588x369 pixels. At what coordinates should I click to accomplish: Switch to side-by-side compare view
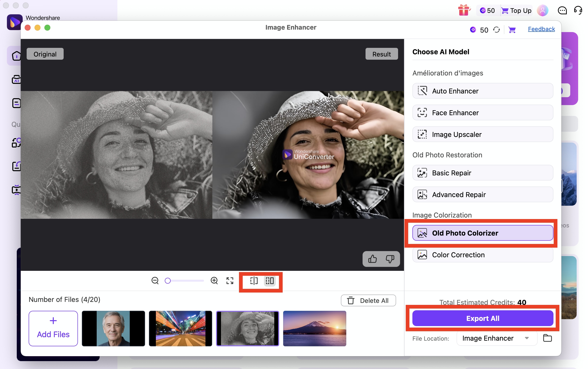point(270,281)
